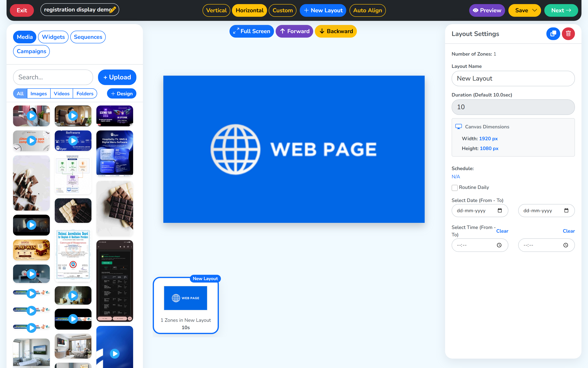Filter media by All

pyautogui.click(x=20, y=93)
